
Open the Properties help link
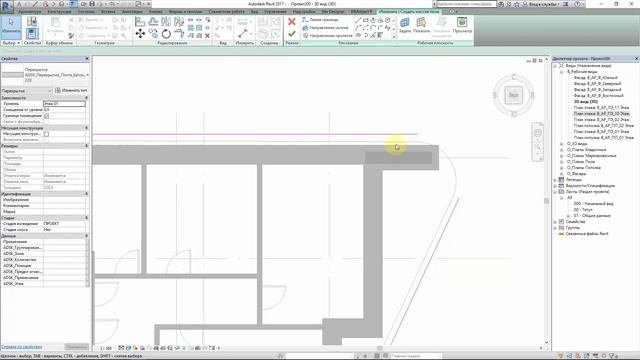tap(22, 347)
